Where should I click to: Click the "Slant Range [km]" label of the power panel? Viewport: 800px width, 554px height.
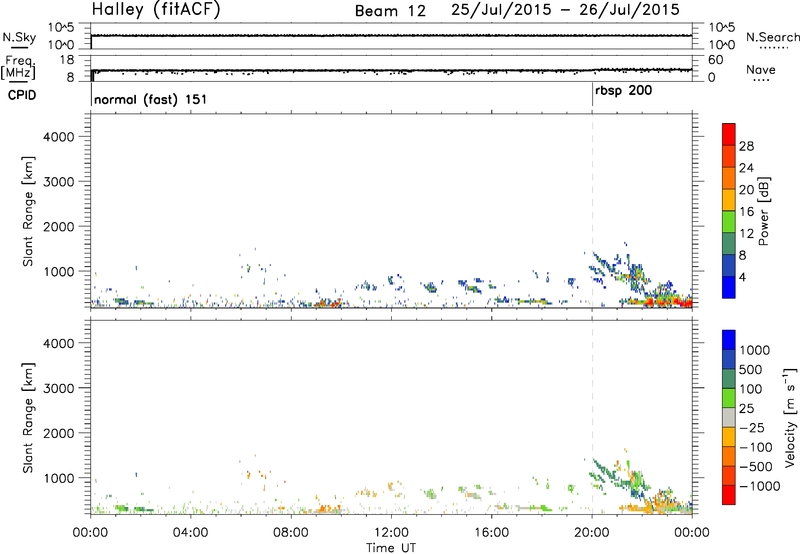[x=28, y=211]
